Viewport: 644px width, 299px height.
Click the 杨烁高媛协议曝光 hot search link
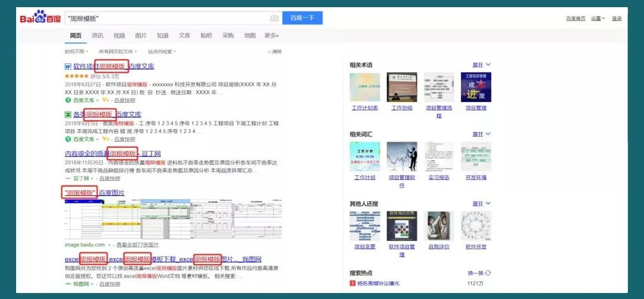[378, 283]
